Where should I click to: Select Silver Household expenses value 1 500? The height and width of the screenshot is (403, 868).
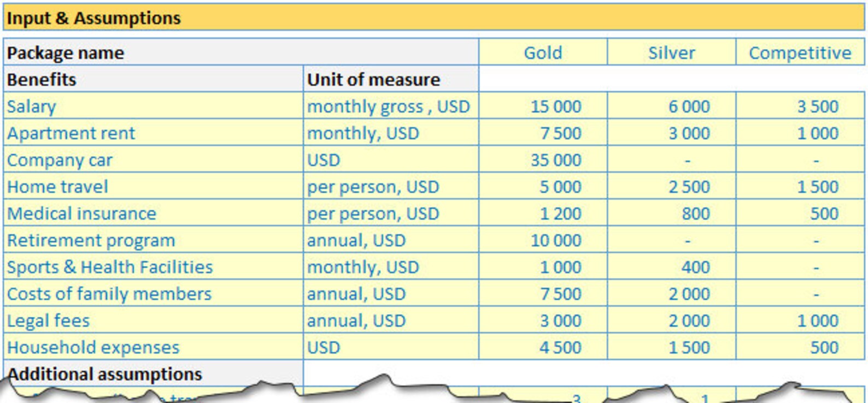click(672, 347)
